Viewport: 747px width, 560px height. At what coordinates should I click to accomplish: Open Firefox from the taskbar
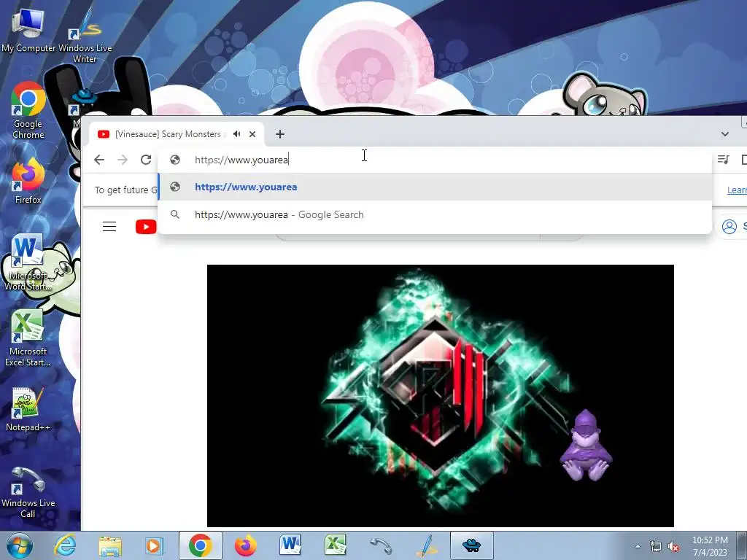click(x=245, y=545)
